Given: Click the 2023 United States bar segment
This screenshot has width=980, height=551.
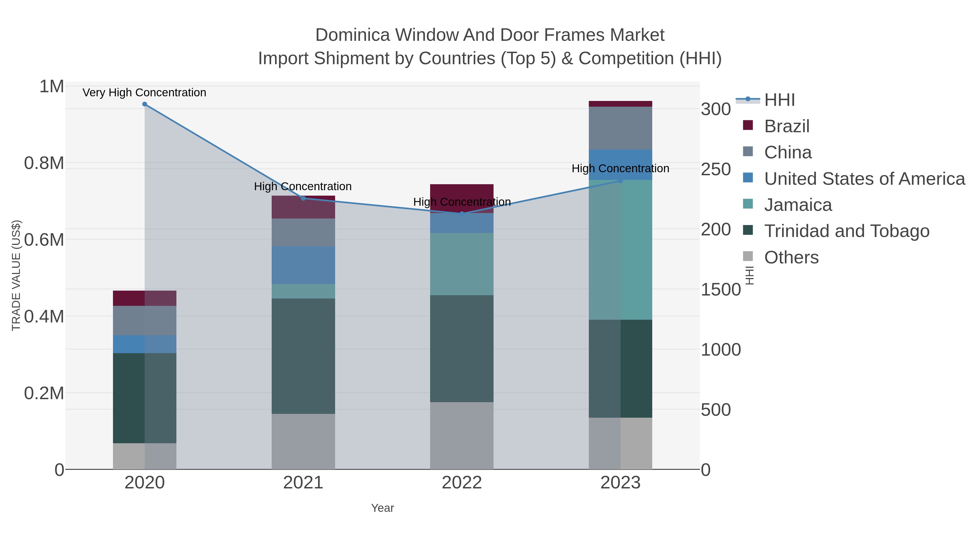Looking at the screenshot, I should click(x=620, y=165).
